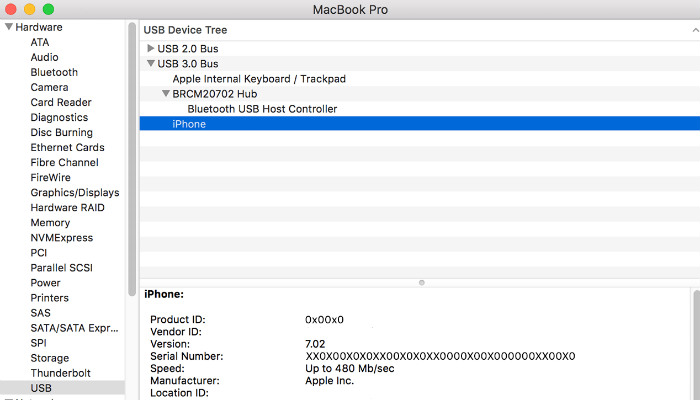Click the sidebar vertical scrollbar
Image resolution: width=700 pixels, height=400 pixels.
click(132, 159)
